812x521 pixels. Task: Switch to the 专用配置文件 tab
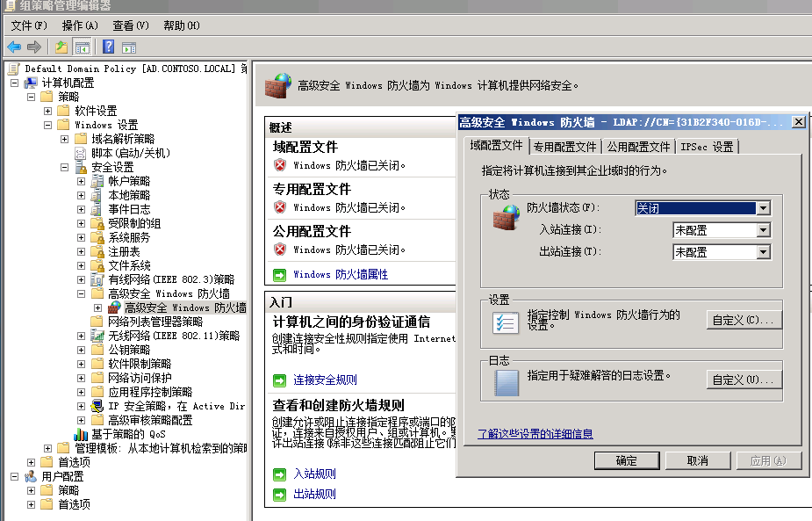pos(565,147)
